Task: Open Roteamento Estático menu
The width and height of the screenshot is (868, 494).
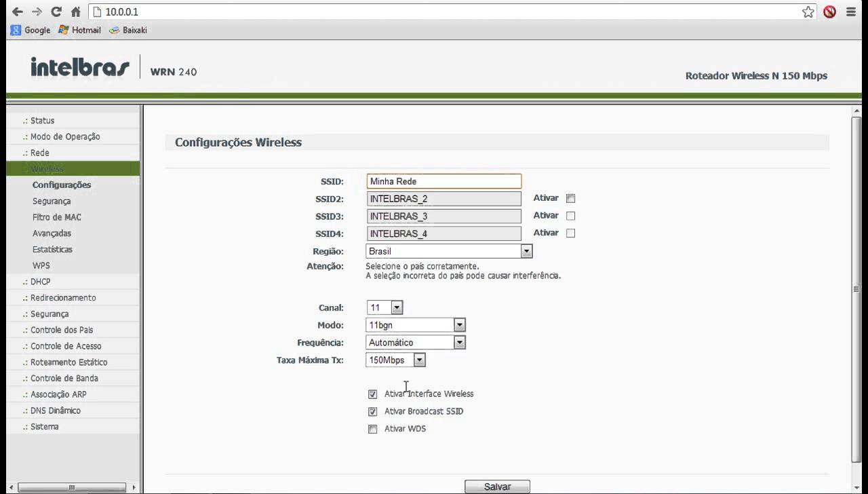Action: [68, 362]
